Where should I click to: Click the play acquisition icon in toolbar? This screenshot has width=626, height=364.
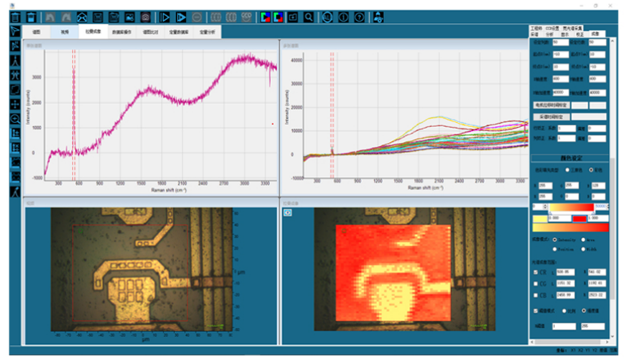click(x=165, y=16)
